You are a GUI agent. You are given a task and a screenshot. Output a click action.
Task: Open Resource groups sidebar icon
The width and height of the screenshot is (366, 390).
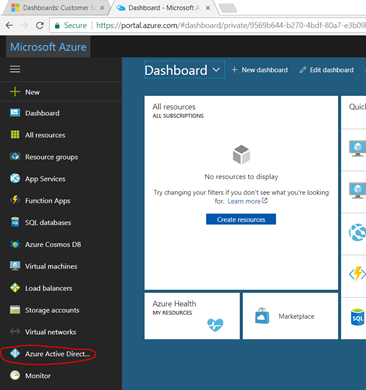[x=15, y=156]
